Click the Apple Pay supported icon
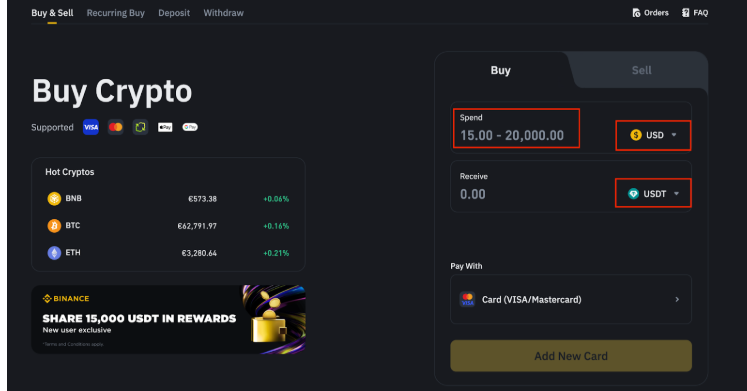Viewport: 747px width, 391px height. (x=165, y=127)
